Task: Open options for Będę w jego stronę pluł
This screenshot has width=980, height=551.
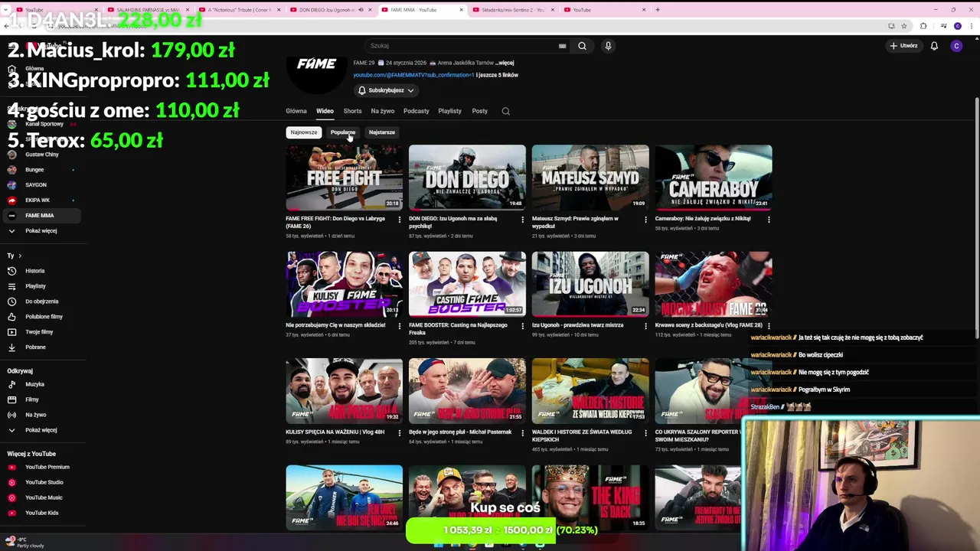Action: coord(522,433)
